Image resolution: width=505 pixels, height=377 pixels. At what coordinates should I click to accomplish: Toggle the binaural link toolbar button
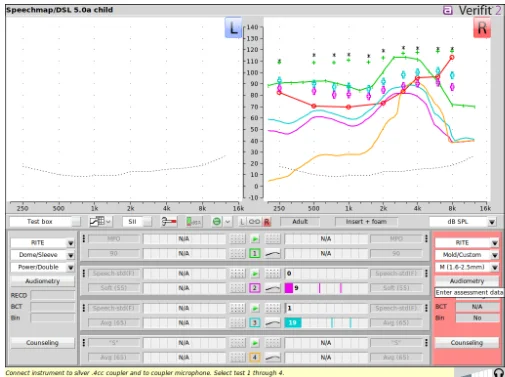click(254, 222)
